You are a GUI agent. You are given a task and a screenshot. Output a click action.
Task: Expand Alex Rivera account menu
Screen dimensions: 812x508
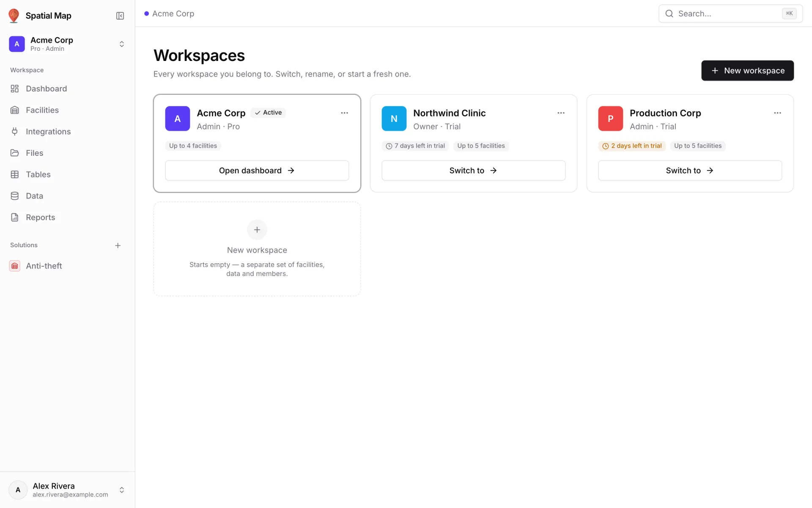pyautogui.click(x=122, y=490)
